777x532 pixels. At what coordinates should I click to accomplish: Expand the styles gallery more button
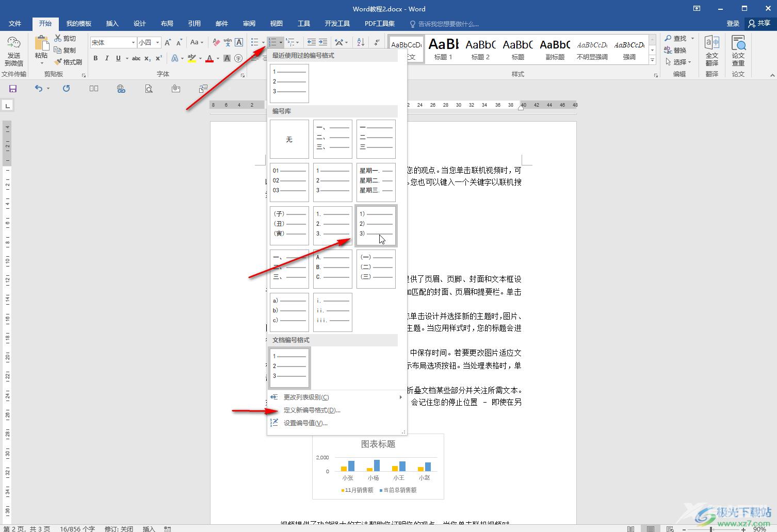coord(653,60)
